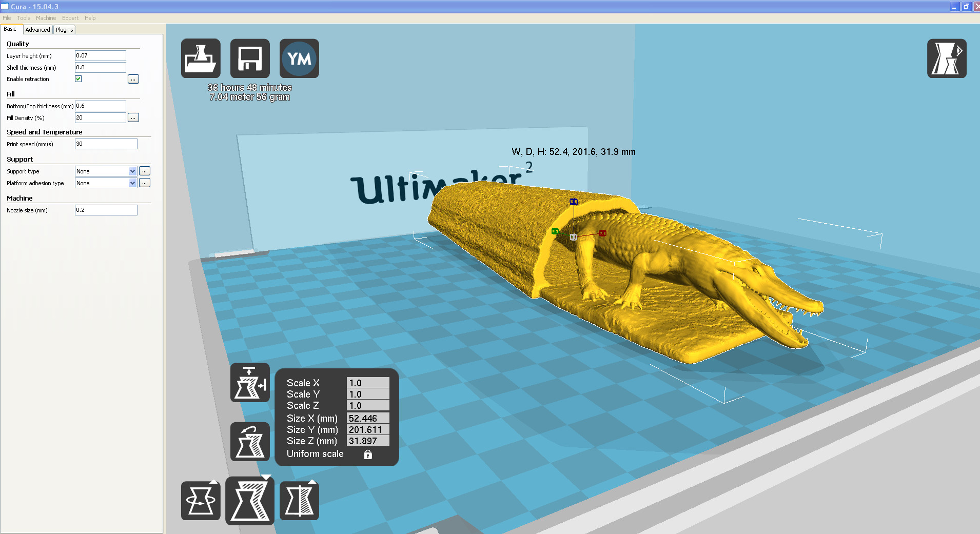Click the View mode icon in top-right corner
The image size is (980, 534).
coord(947,58)
